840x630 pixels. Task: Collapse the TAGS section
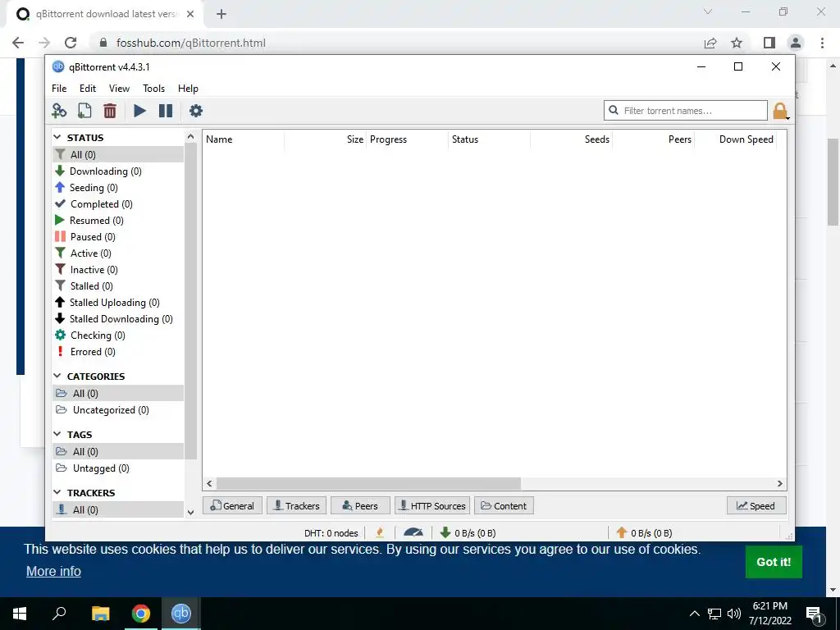[57, 434]
